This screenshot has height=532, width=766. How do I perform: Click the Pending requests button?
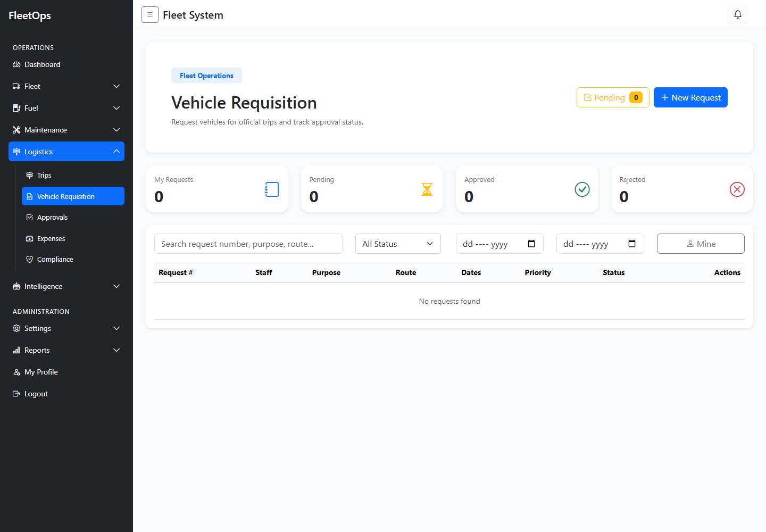point(613,97)
